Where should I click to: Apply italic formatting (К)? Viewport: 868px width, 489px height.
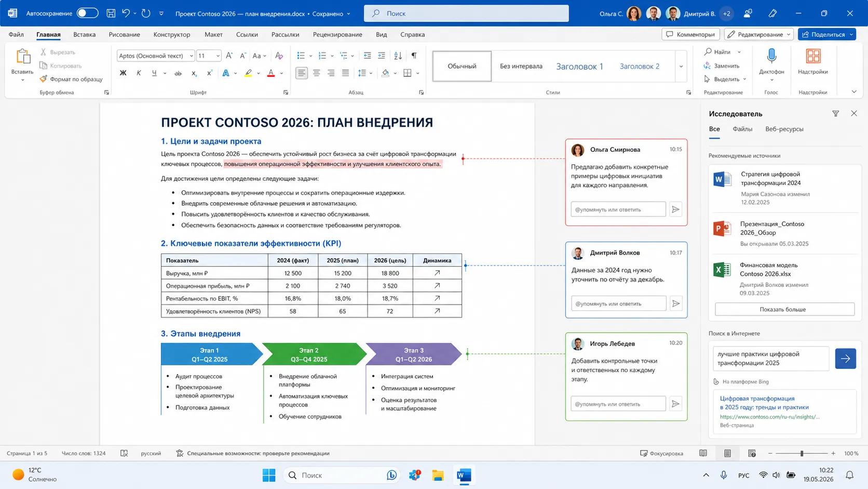click(x=139, y=73)
